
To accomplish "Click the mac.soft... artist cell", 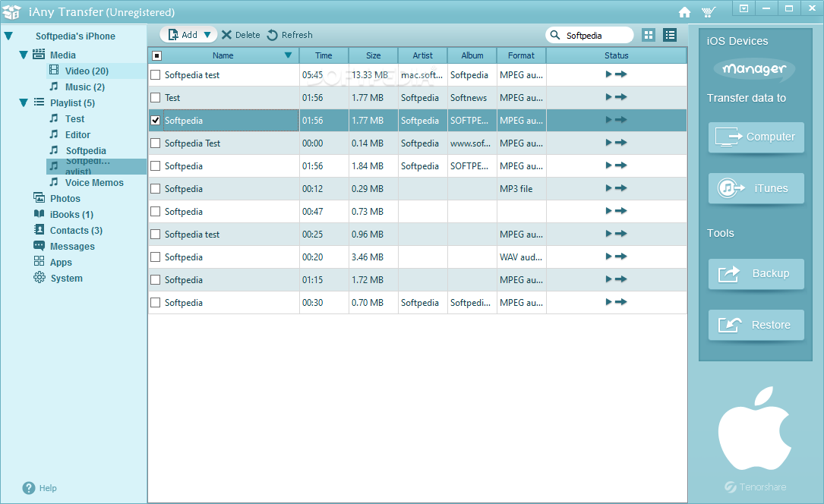I will pos(422,75).
